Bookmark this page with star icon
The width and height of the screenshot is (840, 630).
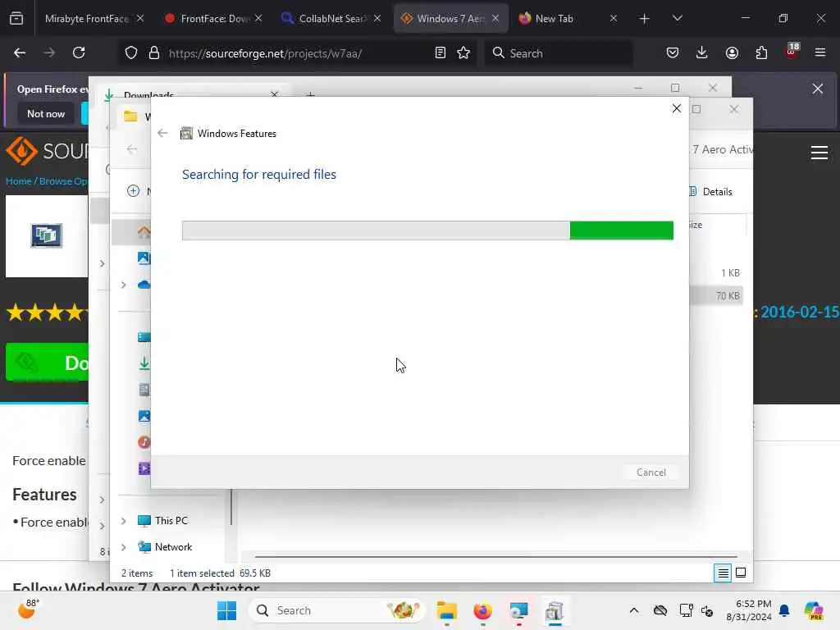(463, 52)
